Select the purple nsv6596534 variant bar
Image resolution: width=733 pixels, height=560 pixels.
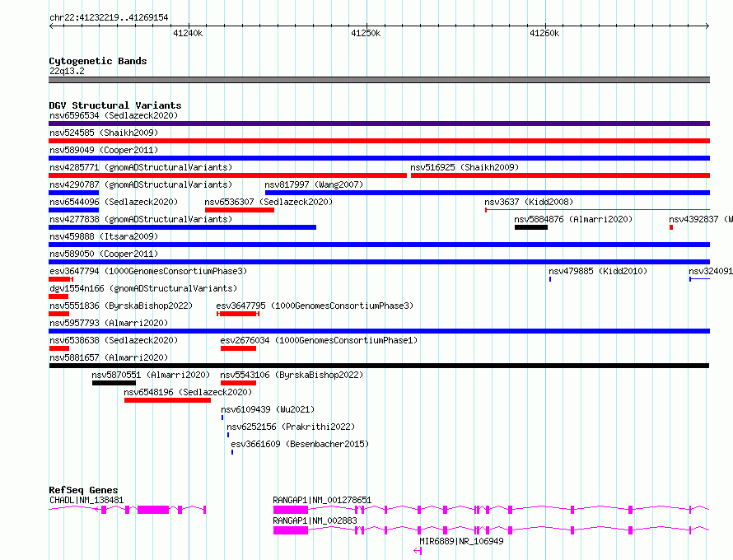click(379, 124)
